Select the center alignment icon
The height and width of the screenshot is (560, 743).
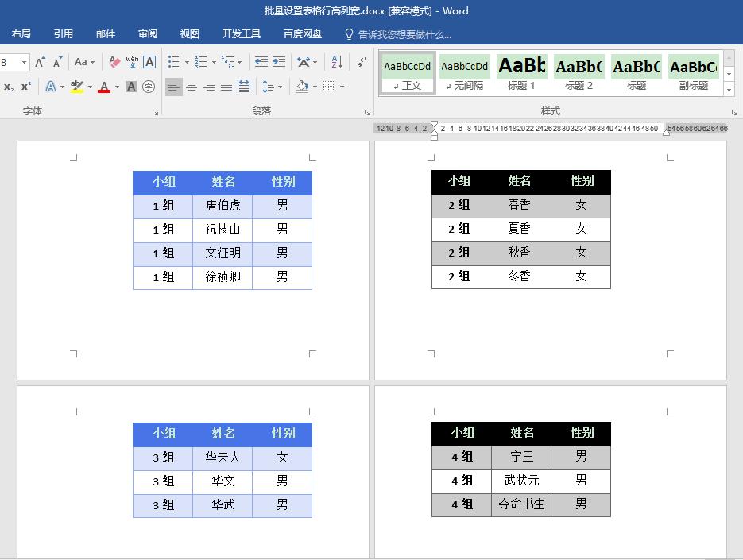click(191, 87)
